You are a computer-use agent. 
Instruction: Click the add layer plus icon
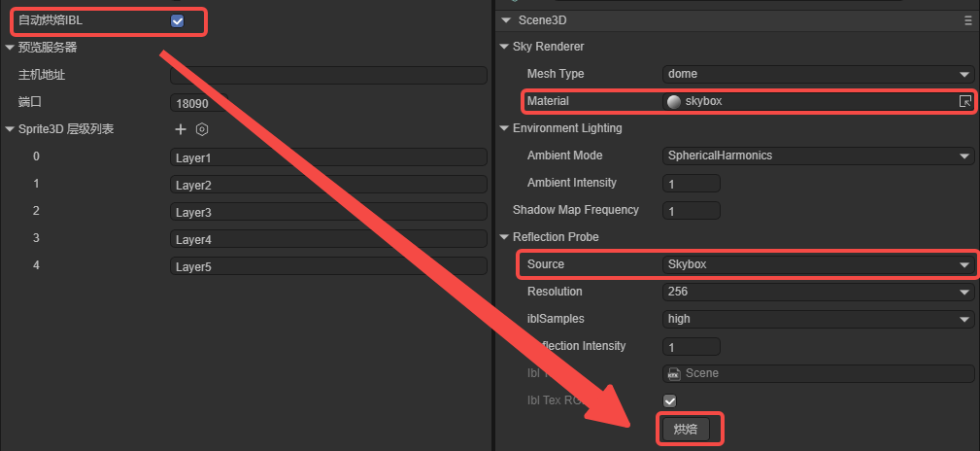tap(180, 129)
